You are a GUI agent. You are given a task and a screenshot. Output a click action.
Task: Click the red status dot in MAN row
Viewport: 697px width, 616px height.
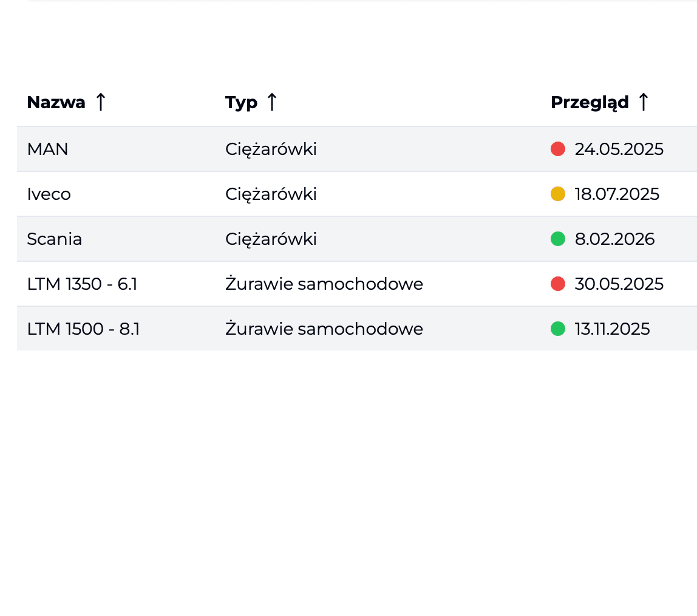(x=558, y=148)
